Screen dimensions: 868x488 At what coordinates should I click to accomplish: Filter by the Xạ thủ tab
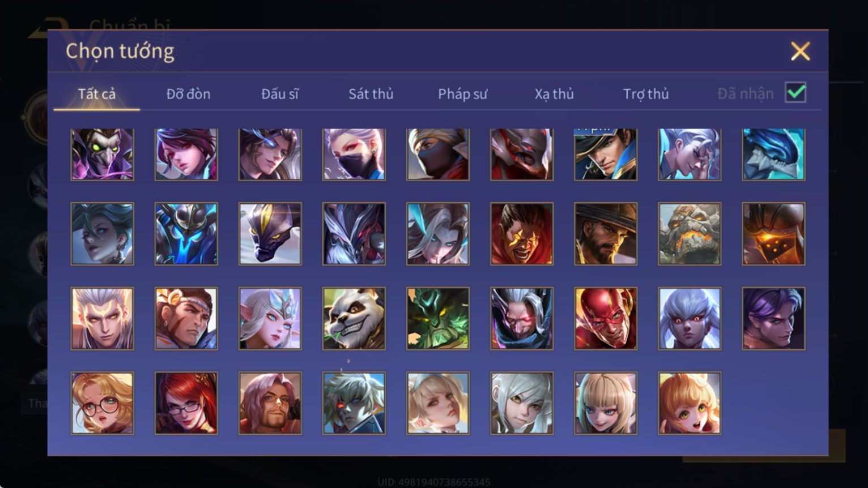554,94
